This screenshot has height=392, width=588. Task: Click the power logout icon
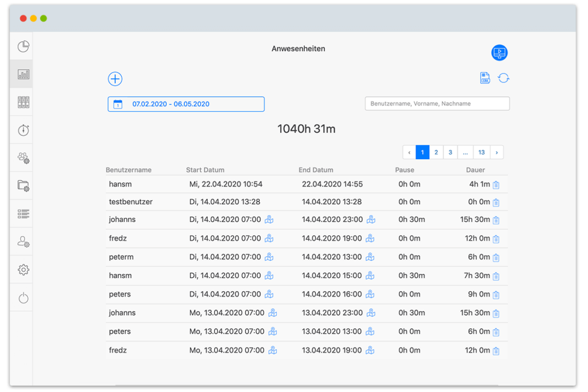(x=23, y=298)
